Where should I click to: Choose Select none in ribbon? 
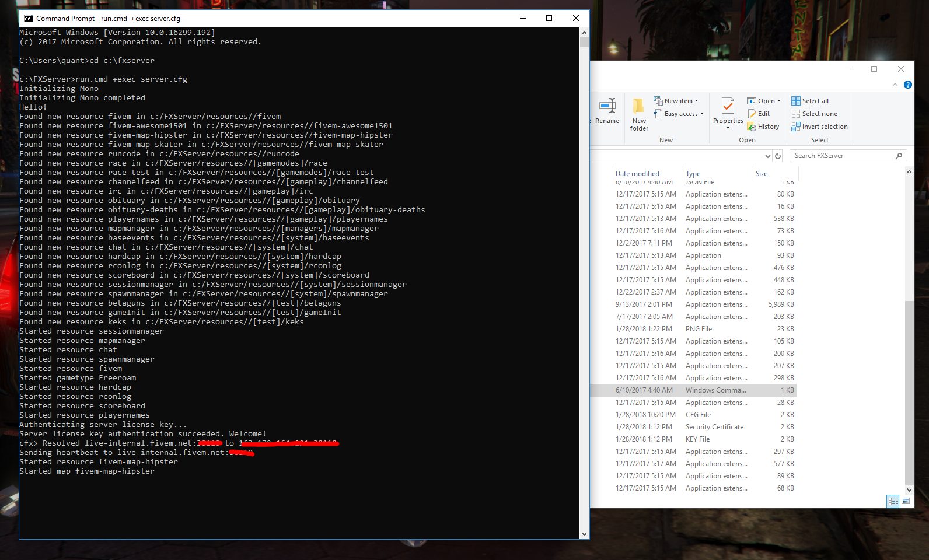814,114
